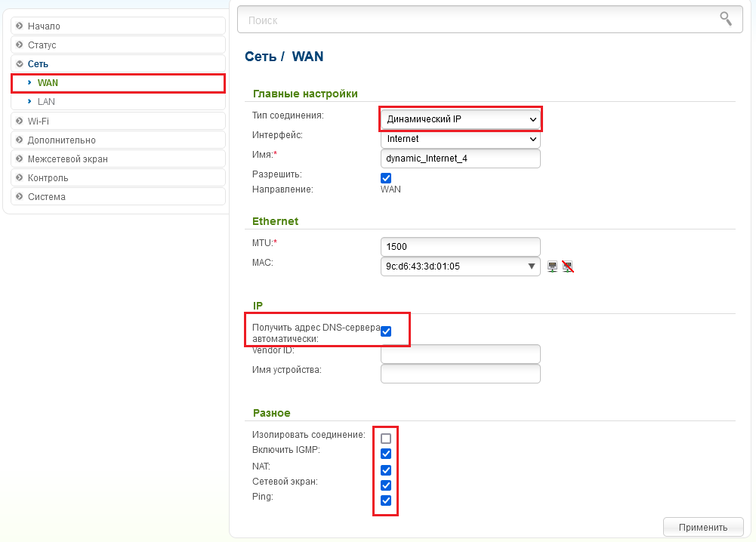Click the Применить button
The height and width of the screenshot is (542, 756).
tap(702, 527)
